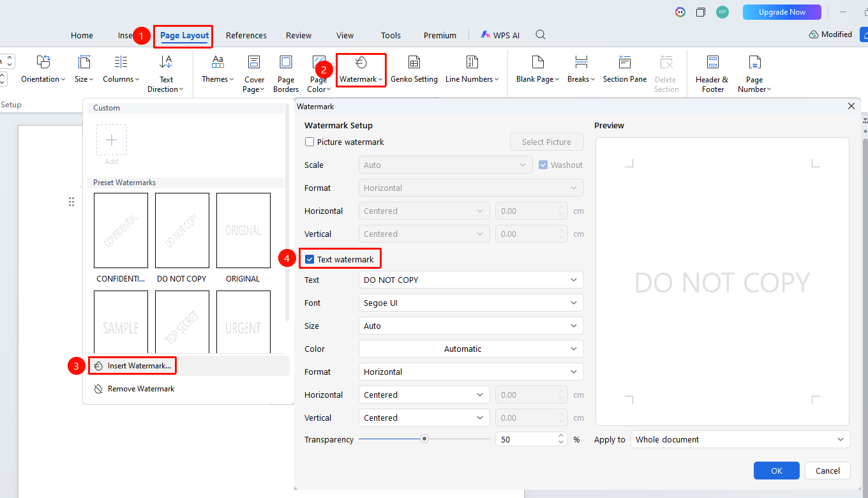Expand the Font dropdown showing Segoe UI
The width and height of the screenshot is (868, 498).
[471, 303]
